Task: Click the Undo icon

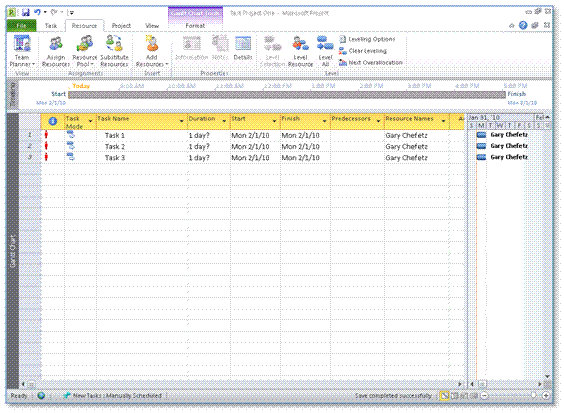Action: [37, 13]
